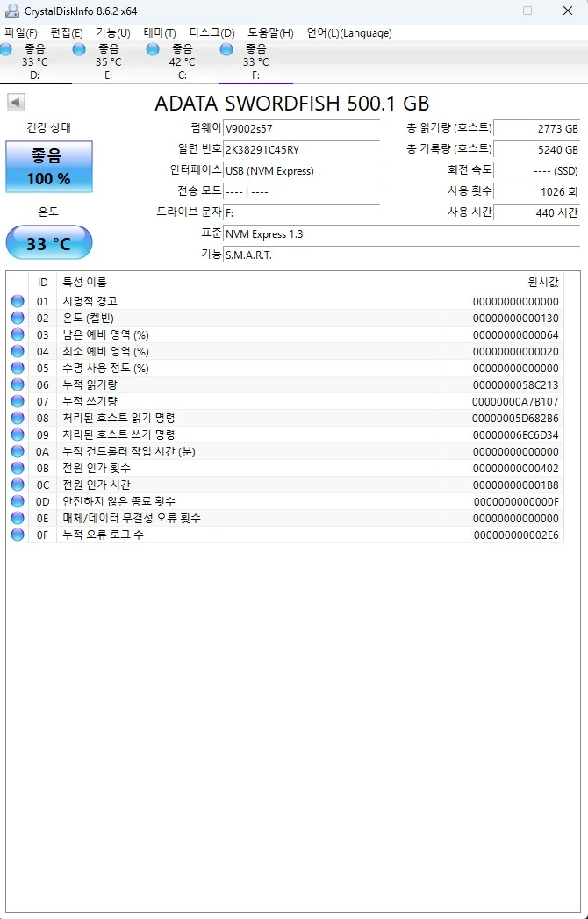The image size is (588, 919).
Task: Click the 좋음 100 % health status button
Action: (48, 167)
